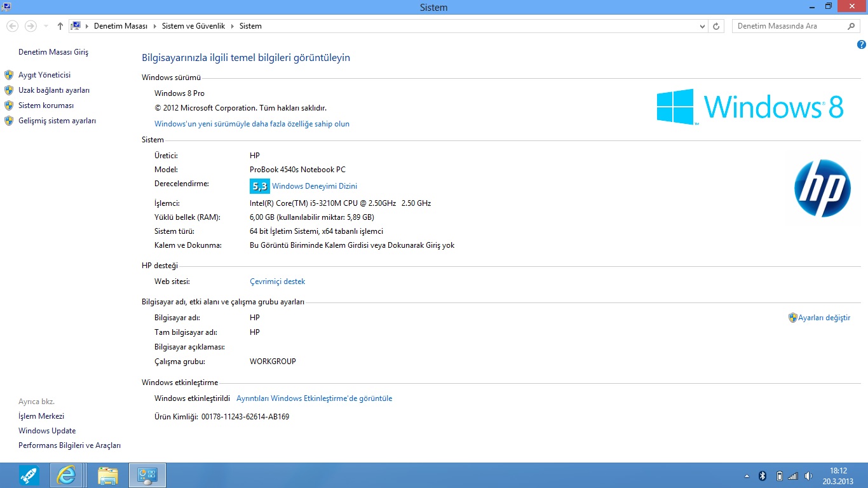The width and height of the screenshot is (868, 488).
Task: Click Windows'un yeni sürümüyle upgrade link
Action: [x=252, y=124]
